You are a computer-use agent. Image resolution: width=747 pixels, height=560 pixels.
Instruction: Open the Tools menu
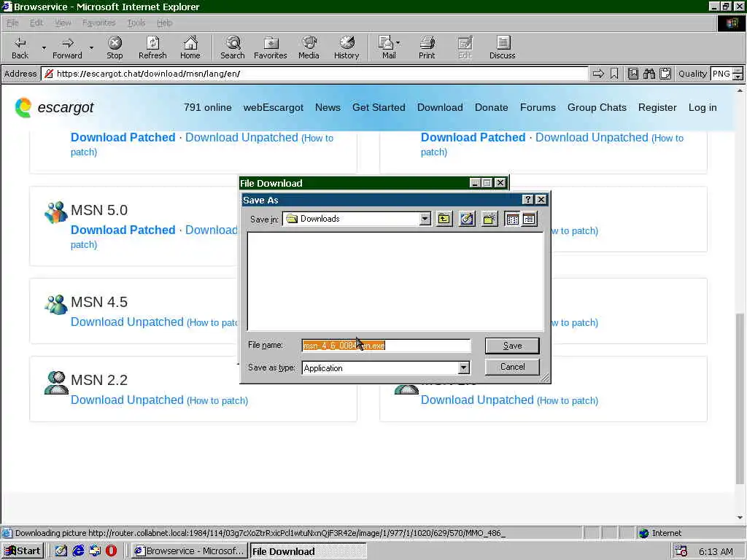[136, 23]
